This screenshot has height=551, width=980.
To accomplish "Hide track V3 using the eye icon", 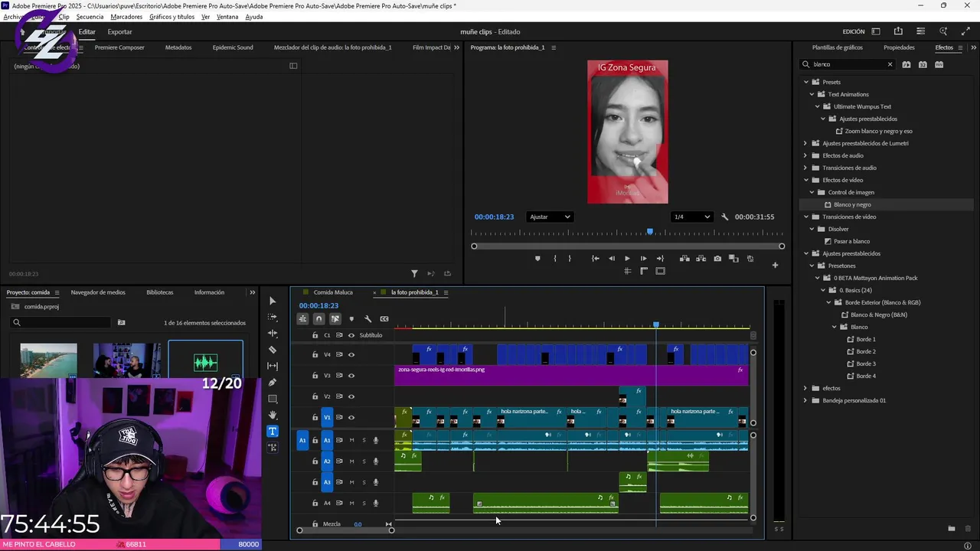I will coord(351,376).
